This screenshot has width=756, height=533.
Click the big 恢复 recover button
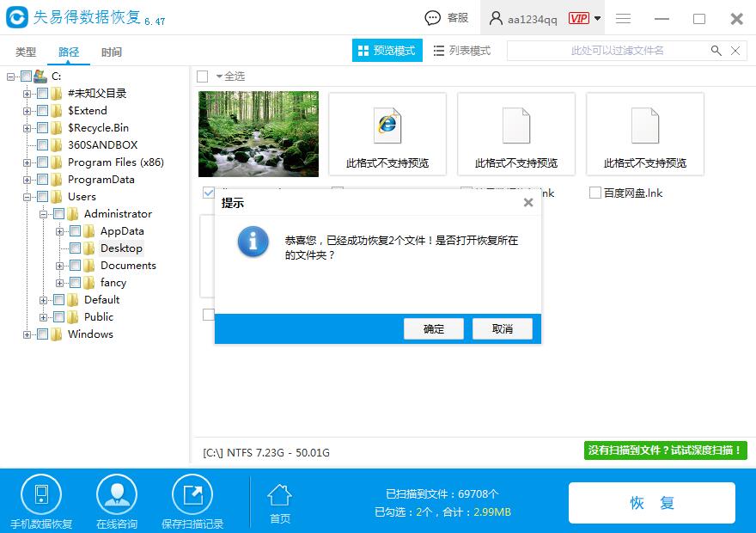point(652,503)
